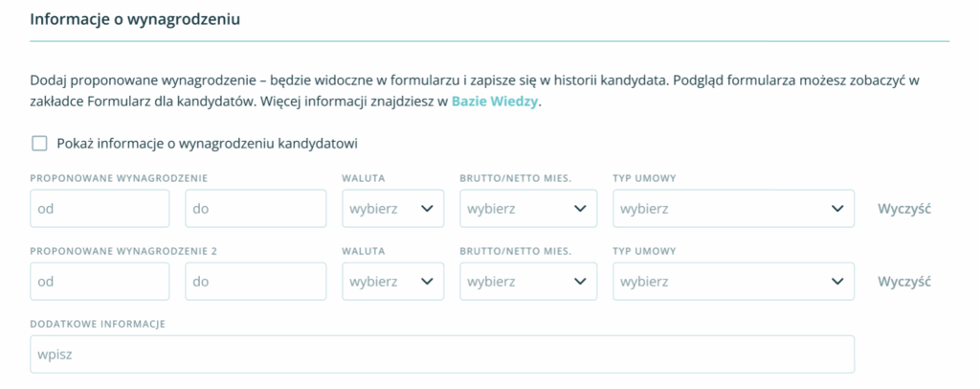Click the first row Typ umowy label
This screenshot has width=980, height=389.
click(644, 177)
